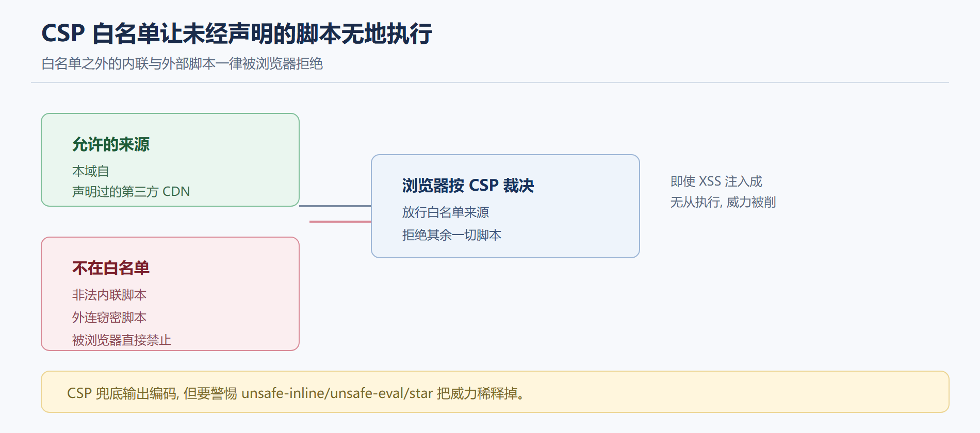Click the line '拒绝其余一切脚本'
Image resolution: width=980 pixels, height=433 pixels.
click(x=452, y=235)
